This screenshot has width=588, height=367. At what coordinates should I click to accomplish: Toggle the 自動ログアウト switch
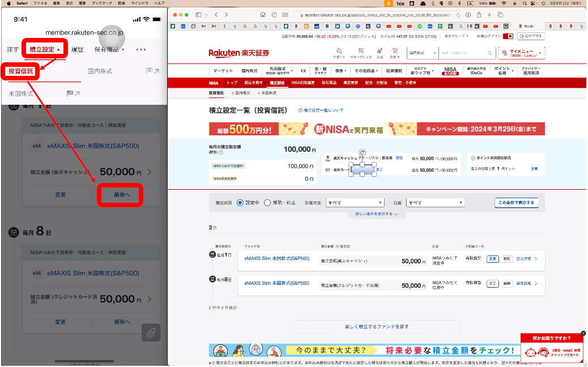(x=508, y=36)
